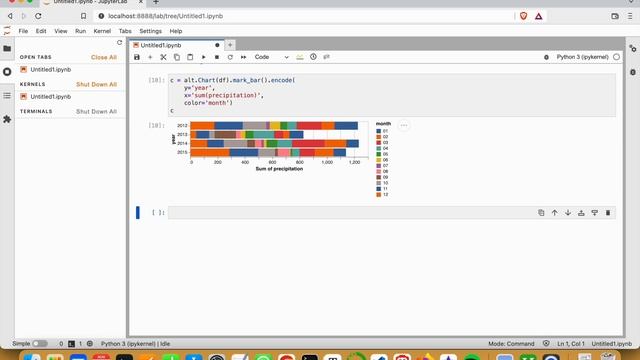The height and width of the screenshot is (360, 640).
Task: Click Shut Down All terminals
Action: point(96,111)
